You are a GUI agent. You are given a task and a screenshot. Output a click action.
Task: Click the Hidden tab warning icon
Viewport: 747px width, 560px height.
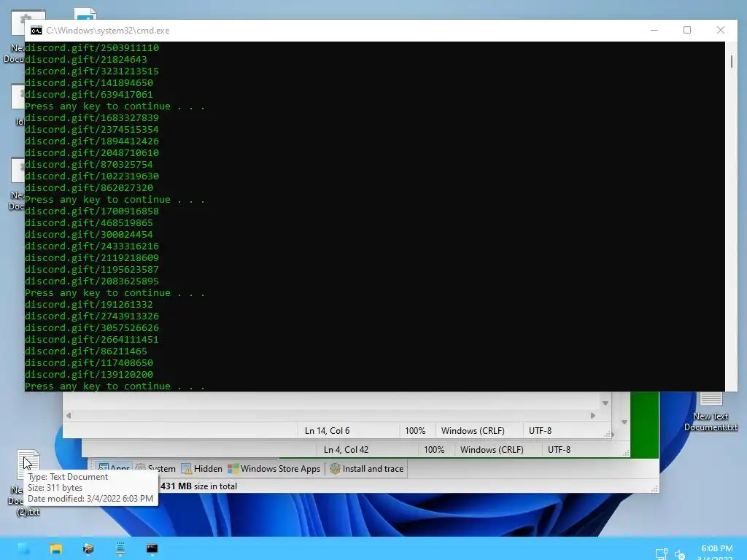tap(186, 469)
